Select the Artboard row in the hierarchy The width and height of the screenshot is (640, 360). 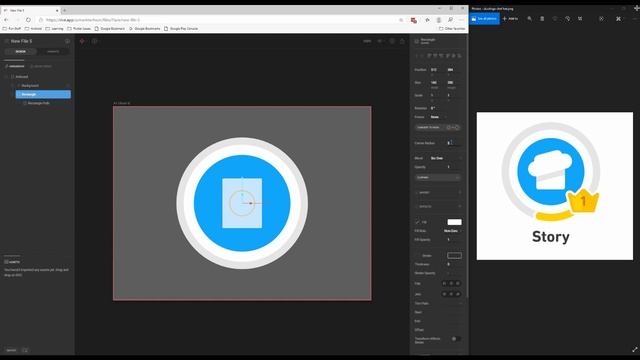coord(22,77)
